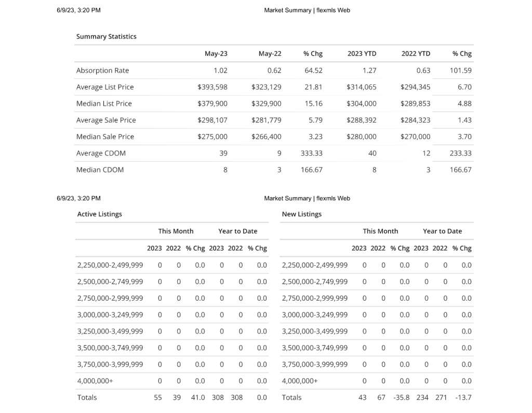Select This Month header in Active Listings
Image resolution: width=532 pixels, height=413 pixels.
coord(176,231)
